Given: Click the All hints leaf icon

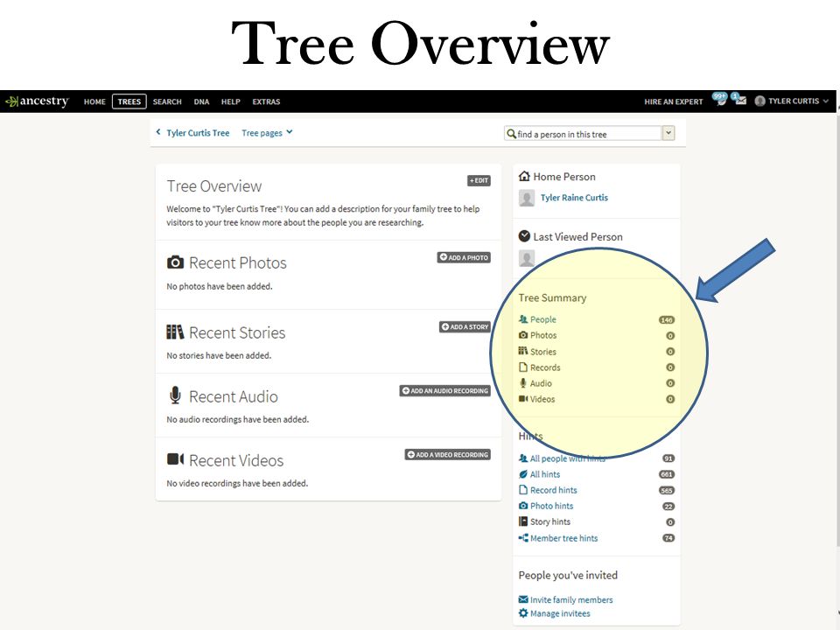Looking at the screenshot, I should [x=523, y=474].
